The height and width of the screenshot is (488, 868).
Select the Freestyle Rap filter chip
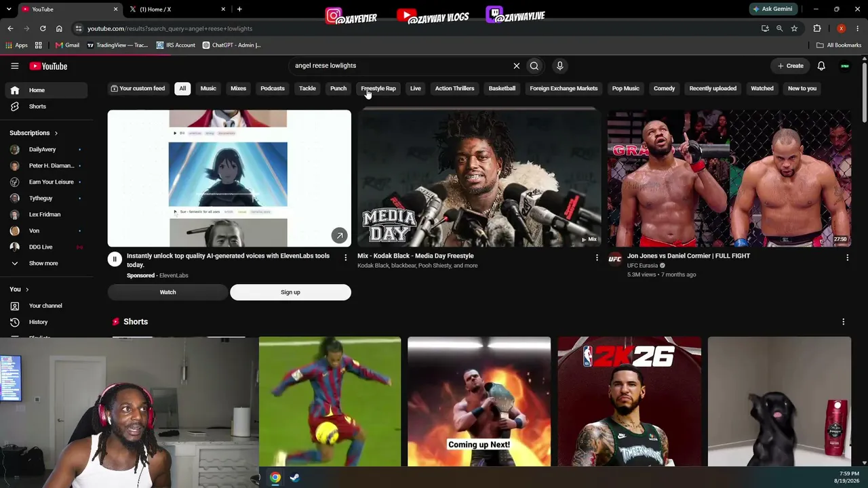point(378,88)
